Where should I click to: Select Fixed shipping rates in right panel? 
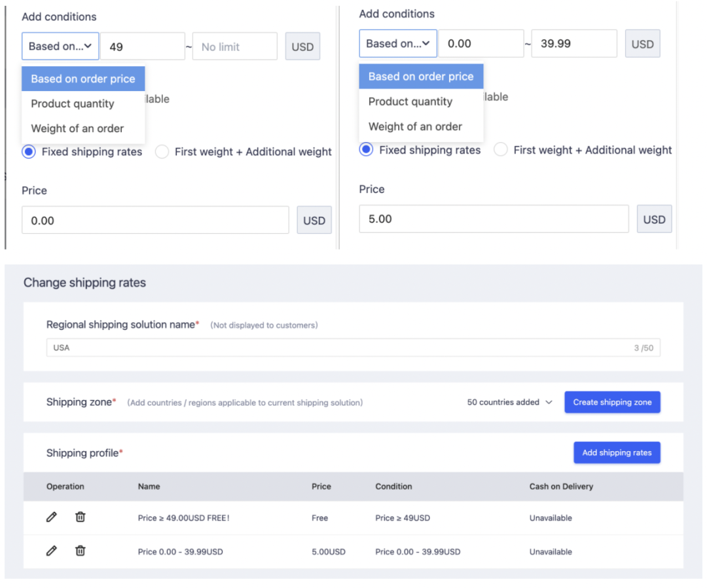pos(367,150)
